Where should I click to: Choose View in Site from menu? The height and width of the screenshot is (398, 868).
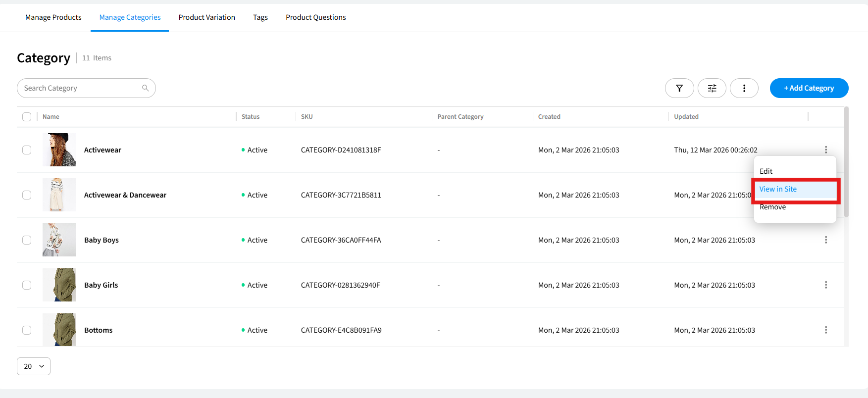[778, 189]
